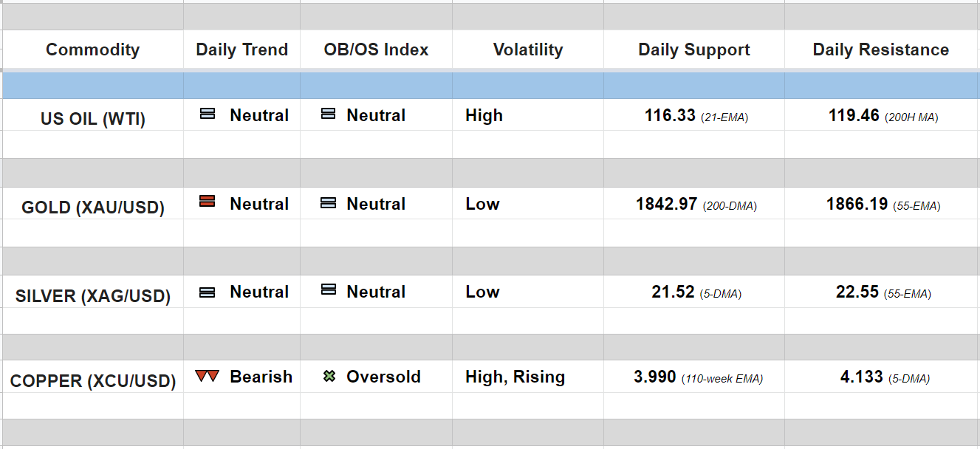This screenshot has height=449, width=980.
Task: Click the light blue separator row
Action: click(x=490, y=85)
